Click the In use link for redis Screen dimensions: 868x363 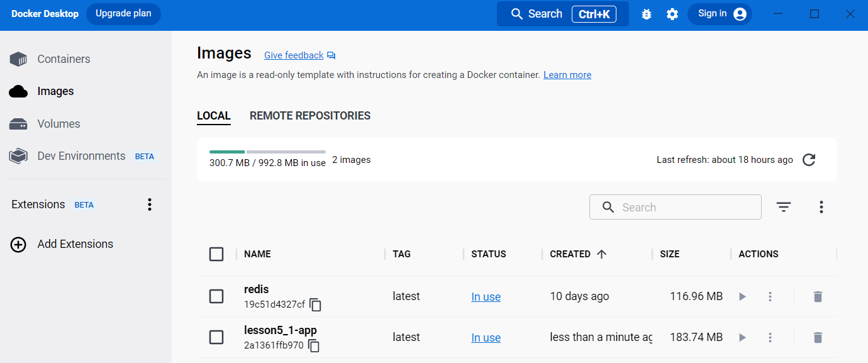(486, 297)
